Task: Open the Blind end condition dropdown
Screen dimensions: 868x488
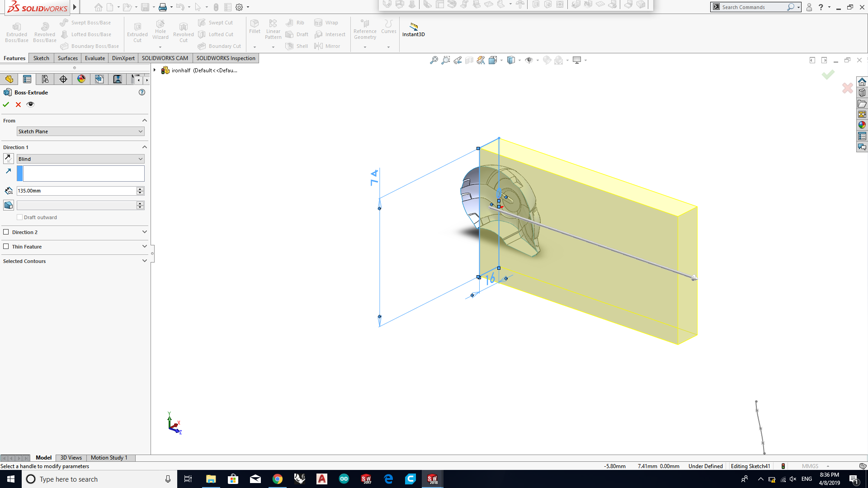Action: click(80, 159)
